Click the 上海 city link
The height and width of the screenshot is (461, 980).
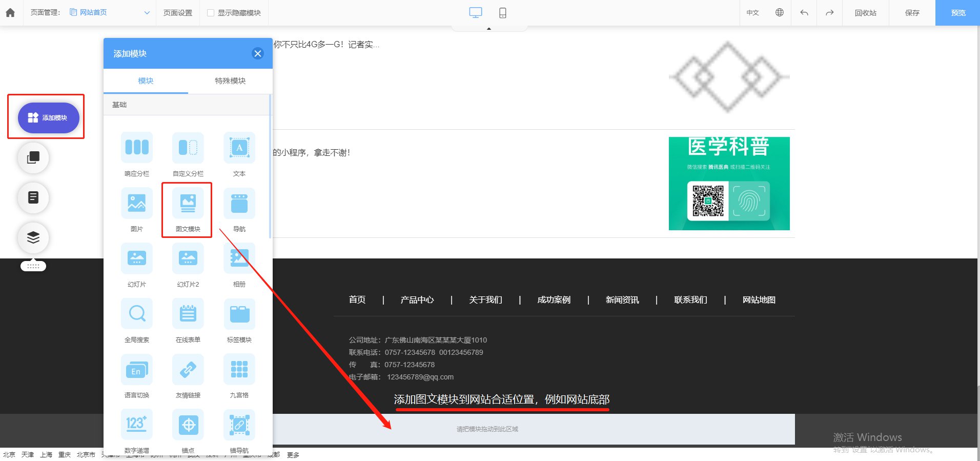46,455
